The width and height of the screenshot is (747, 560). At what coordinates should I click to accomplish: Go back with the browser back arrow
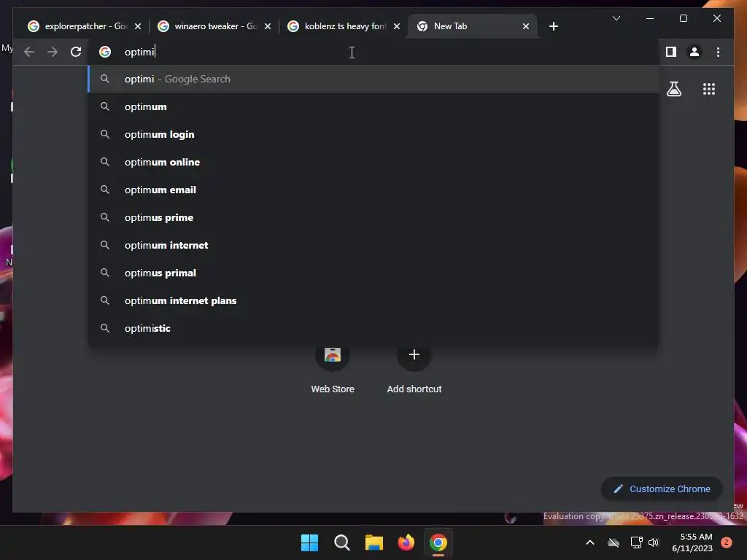tap(29, 52)
